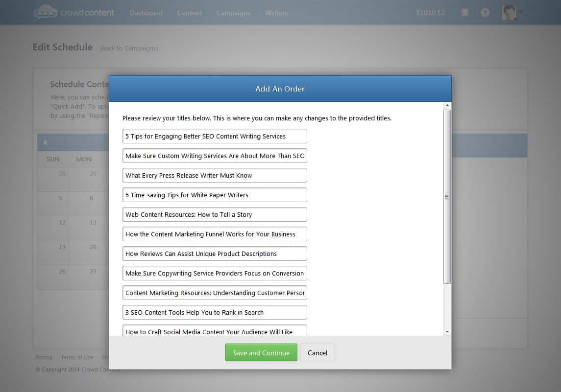561x392 pixels.
Task: Click the Save and Continue button
Action: point(261,352)
